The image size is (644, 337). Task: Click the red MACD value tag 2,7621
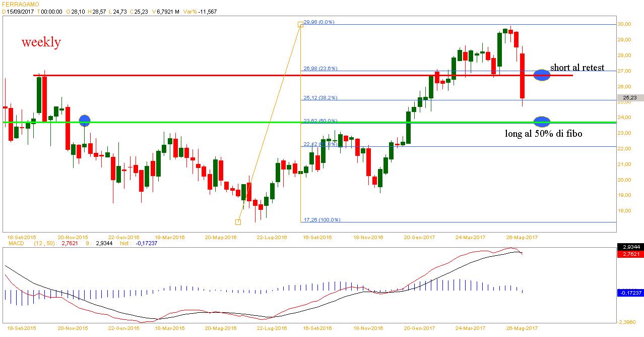[629, 254]
